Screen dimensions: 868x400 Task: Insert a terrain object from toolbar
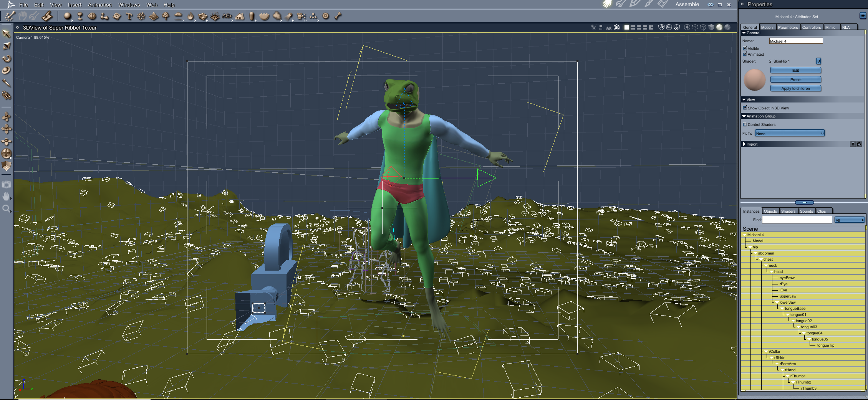tap(154, 16)
